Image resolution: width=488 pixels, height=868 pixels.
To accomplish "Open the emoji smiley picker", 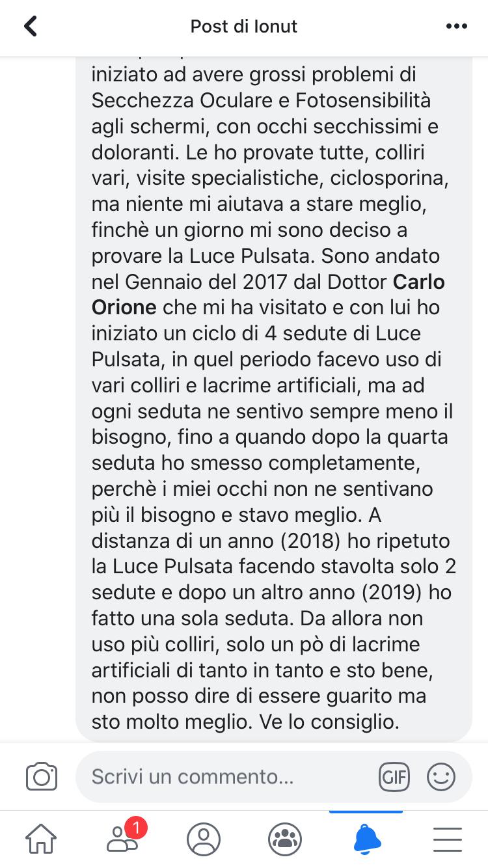I will coord(441,776).
